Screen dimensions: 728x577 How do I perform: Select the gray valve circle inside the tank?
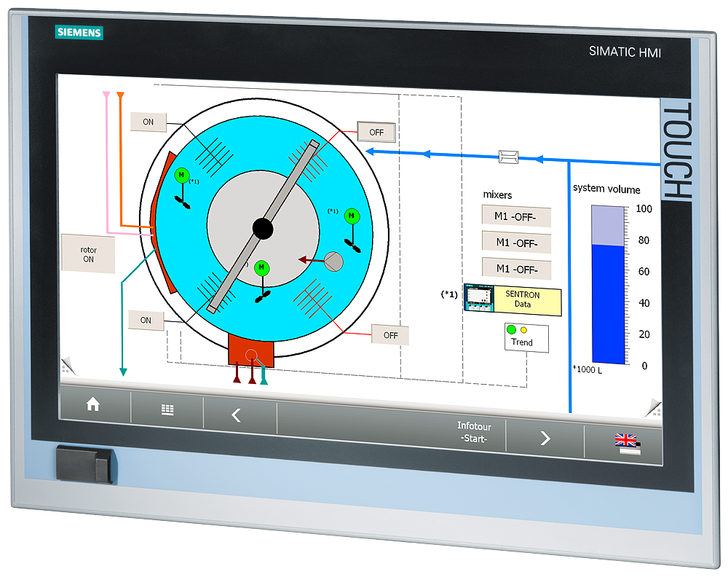(x=334, y=262)
